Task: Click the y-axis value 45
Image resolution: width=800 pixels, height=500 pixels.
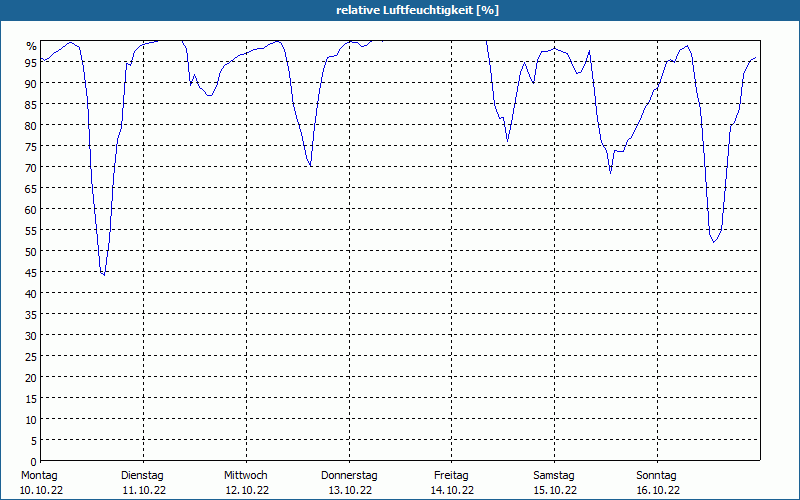Action: (x=31, y=272)
